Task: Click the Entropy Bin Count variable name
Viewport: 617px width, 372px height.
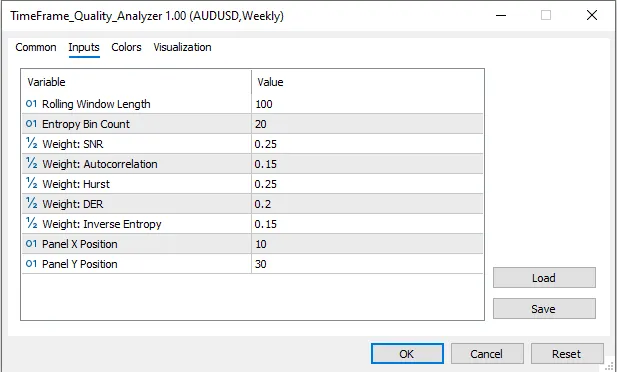Action: (86, 124)
